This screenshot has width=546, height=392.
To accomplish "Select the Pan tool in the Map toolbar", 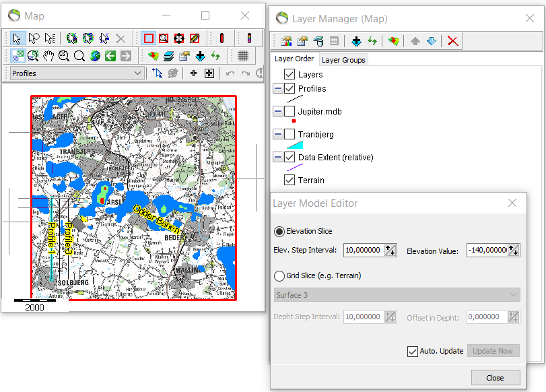I will point(48,55).
